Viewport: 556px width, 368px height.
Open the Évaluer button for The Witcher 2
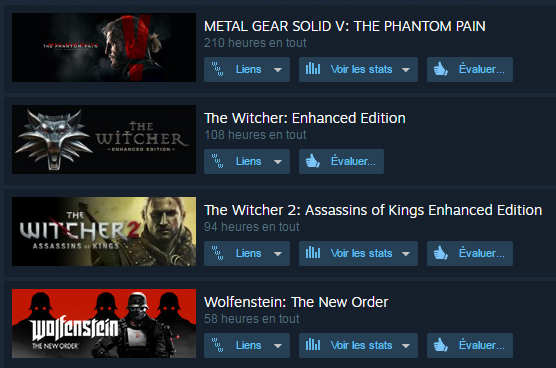point(470,253)
